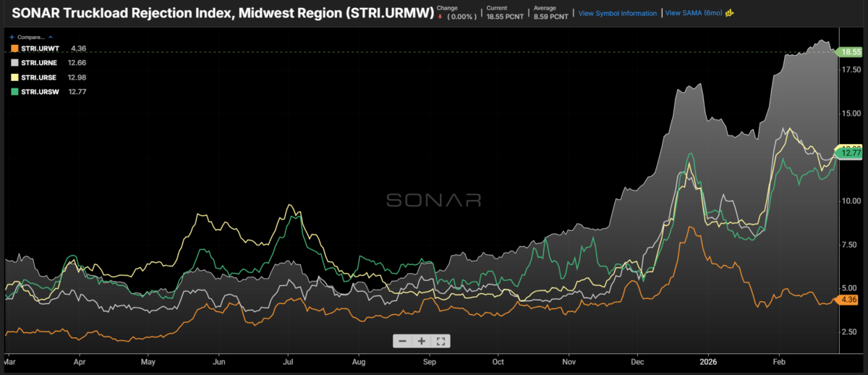The width and height of the screenshot is (868, 375).
Task: Click gray STRI.URNE color swatch
Action: pyautogui.click(x=14, y=63)
